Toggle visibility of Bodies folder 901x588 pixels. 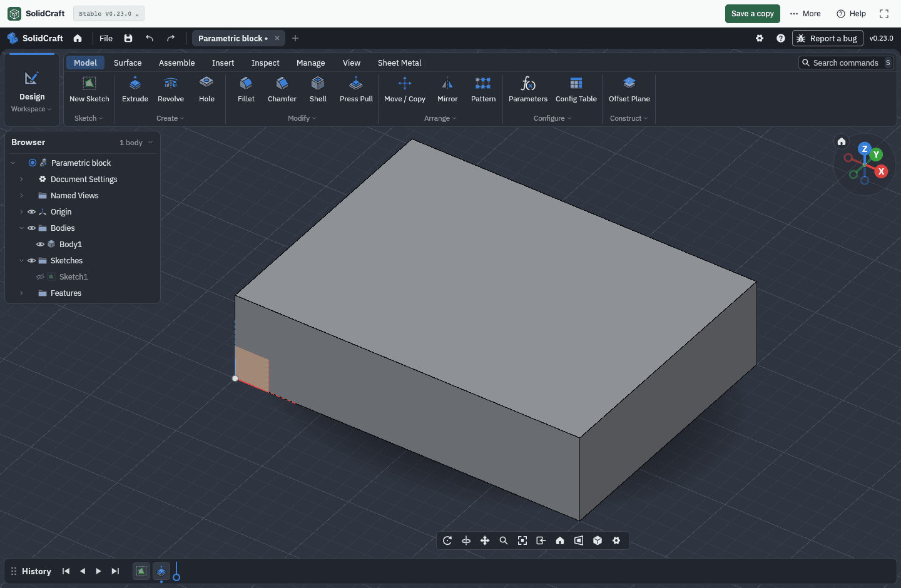(31, 228)
